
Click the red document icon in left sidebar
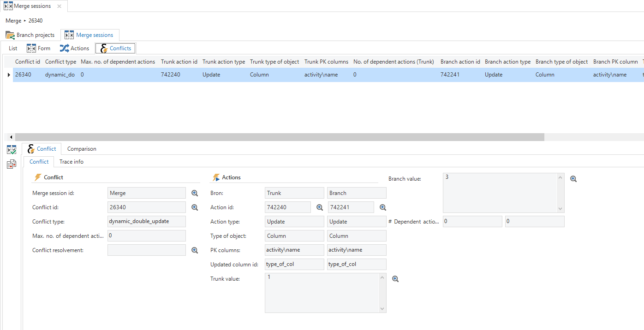tap(12, 164)
